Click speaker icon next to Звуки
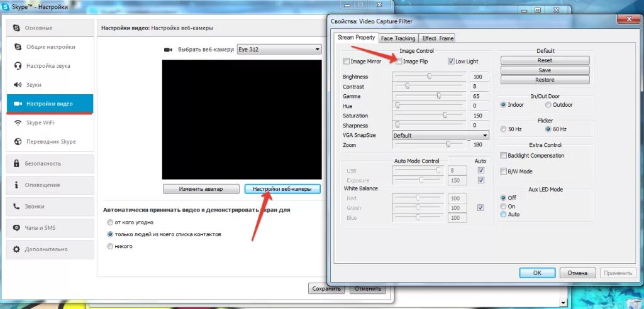644x309 pixels. (18, 85)
